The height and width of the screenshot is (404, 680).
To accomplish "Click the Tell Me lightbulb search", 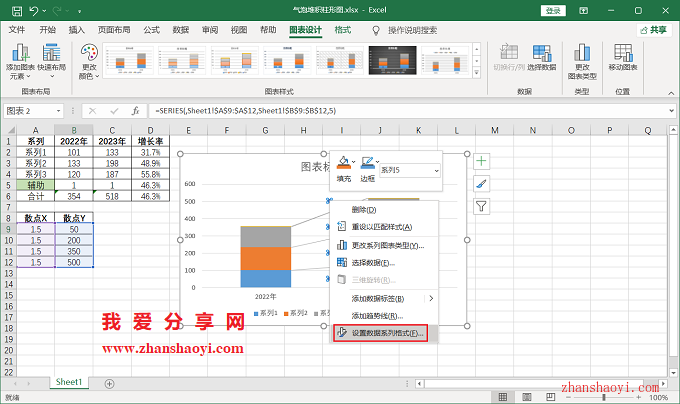I will 376,30.
